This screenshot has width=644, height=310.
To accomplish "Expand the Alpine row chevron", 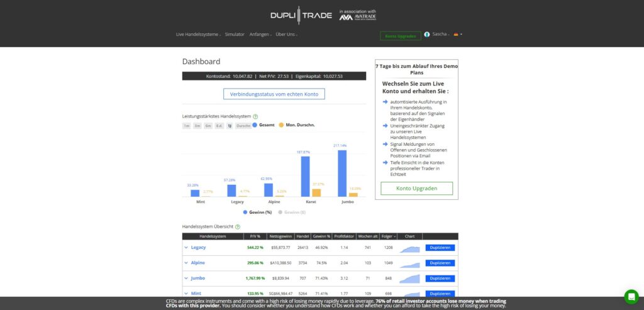I will (x=186, y=263).
